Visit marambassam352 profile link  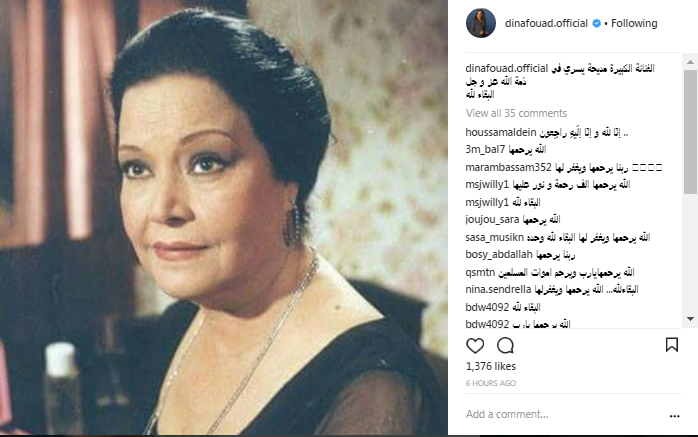pos(508,167)
